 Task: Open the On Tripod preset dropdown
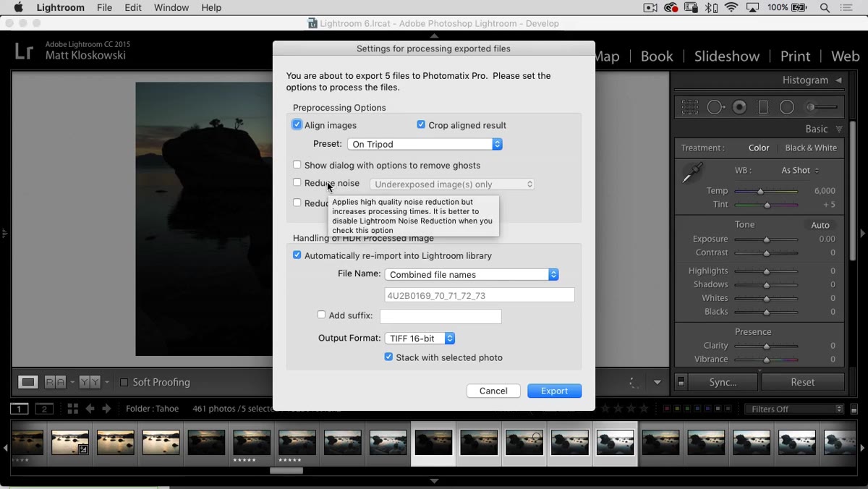coord(425,144)
